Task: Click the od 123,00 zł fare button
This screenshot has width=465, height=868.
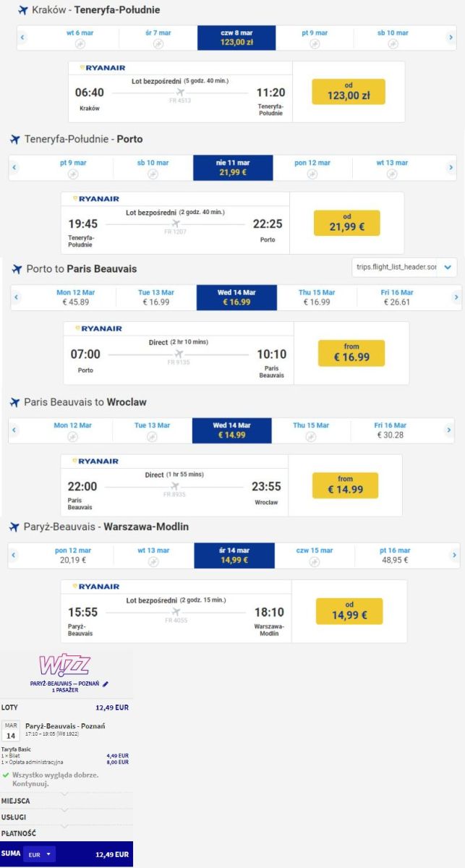Action: coord(349,92)
